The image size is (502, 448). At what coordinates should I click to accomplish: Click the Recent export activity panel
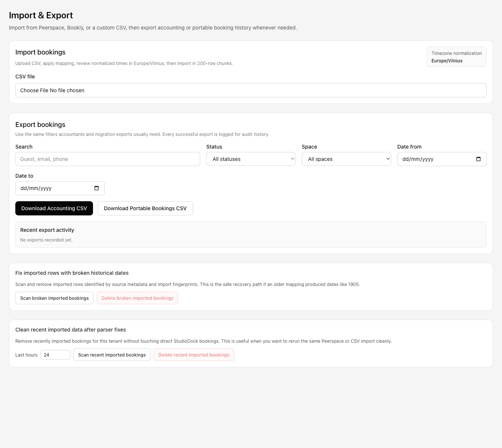pos(251,234)
